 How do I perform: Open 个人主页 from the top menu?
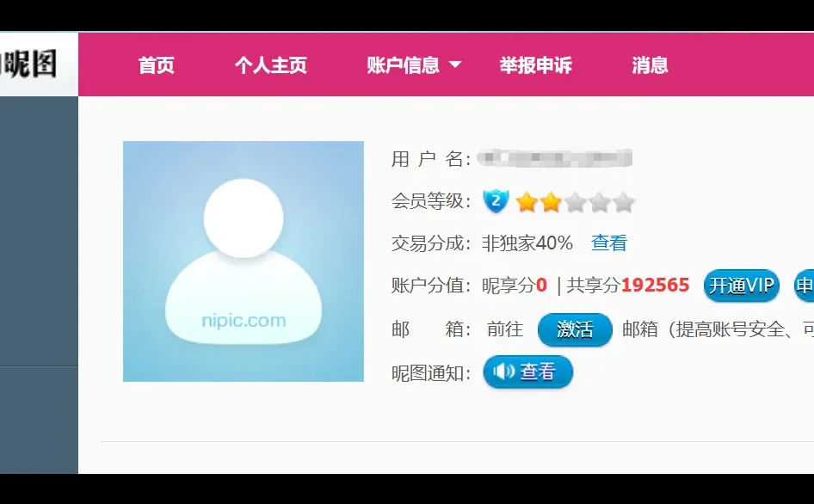tap(272, 65)
